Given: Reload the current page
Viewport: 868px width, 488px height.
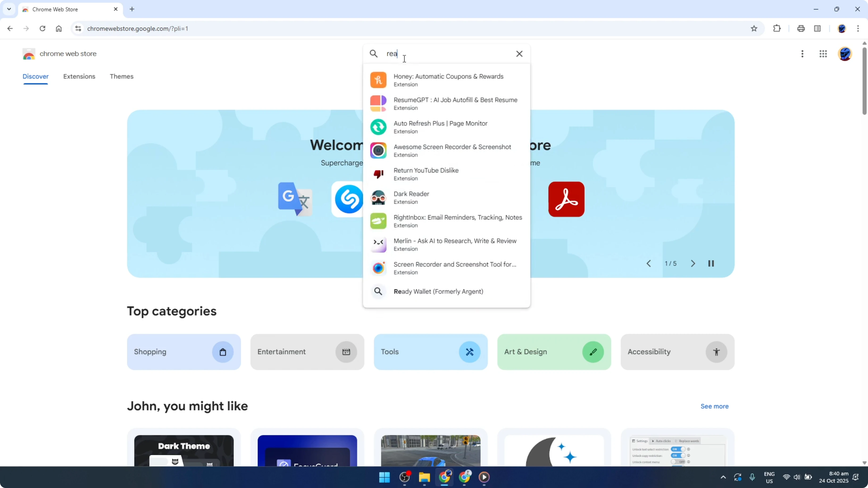Looking at the screenshot, I should point(42,29).
